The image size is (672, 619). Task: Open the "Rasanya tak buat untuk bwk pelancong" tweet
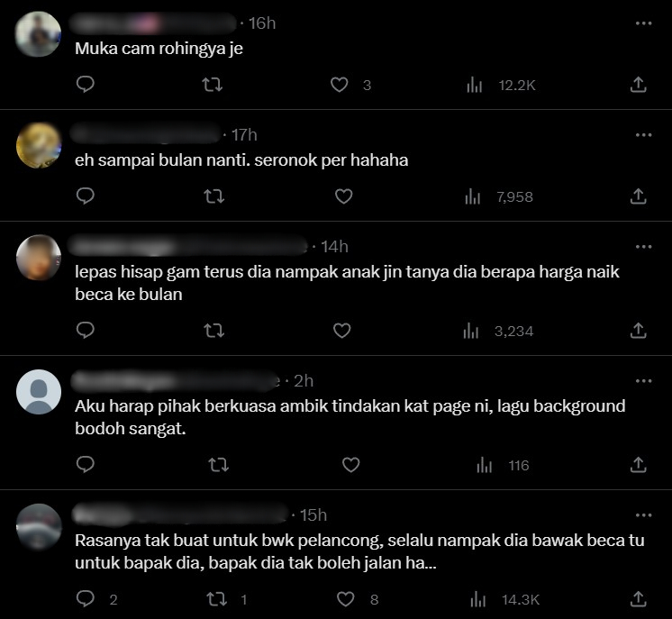[359, 551]
